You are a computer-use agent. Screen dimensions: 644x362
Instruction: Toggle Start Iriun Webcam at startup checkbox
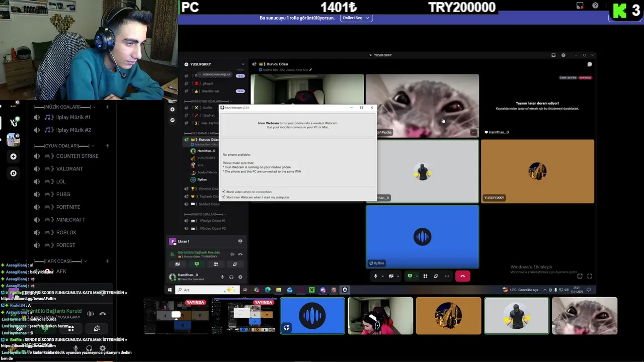click(223, 197)
